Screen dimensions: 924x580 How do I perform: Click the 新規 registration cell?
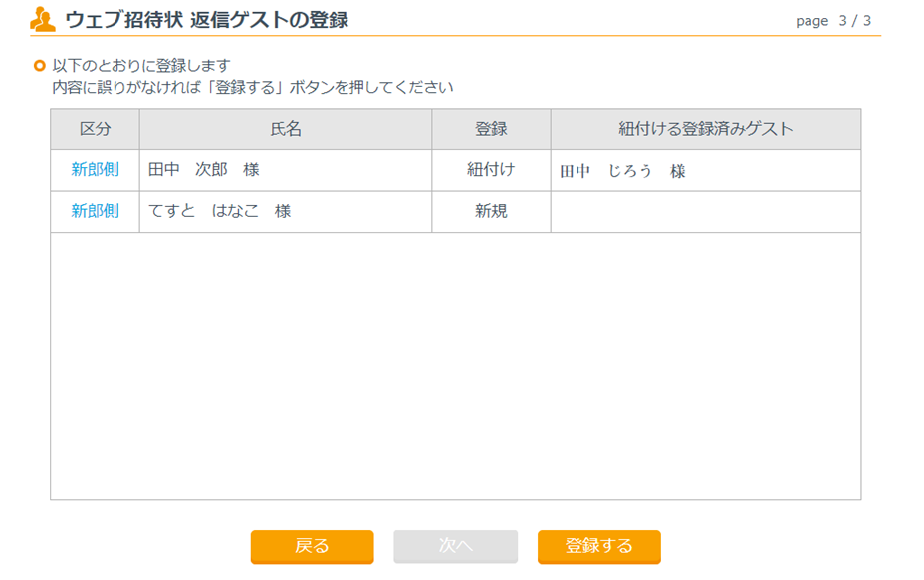(491, 211)
